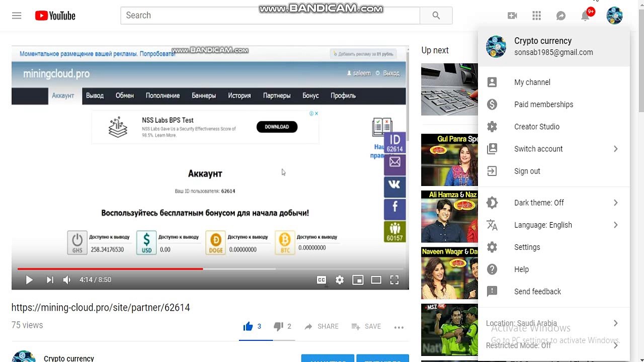Expand Restricted Mode: Off option
The width and height of the screenshot is (644, 362).
[x=554, y=345]
